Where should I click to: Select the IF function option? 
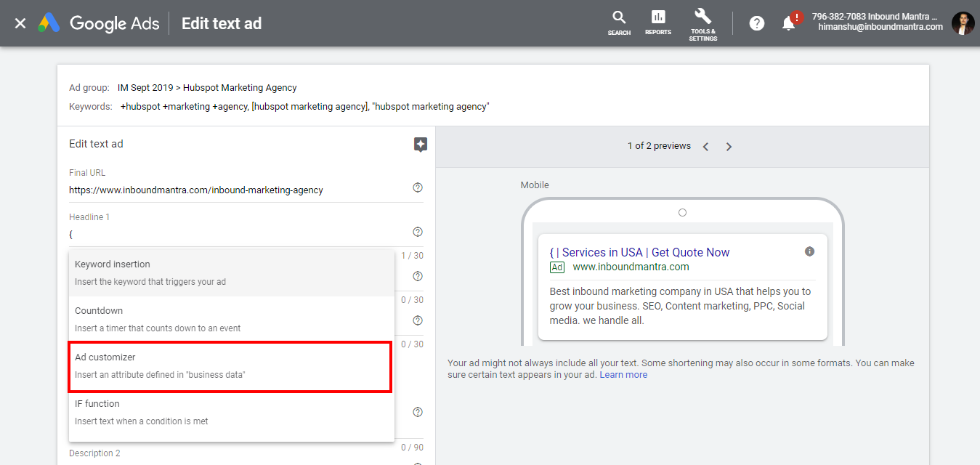click(232, 412)
